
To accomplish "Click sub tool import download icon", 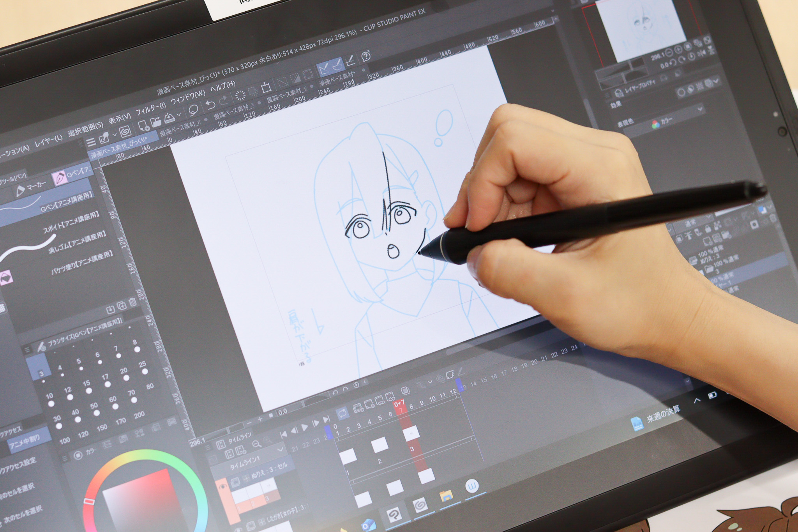I will click(x=111, y=310).
